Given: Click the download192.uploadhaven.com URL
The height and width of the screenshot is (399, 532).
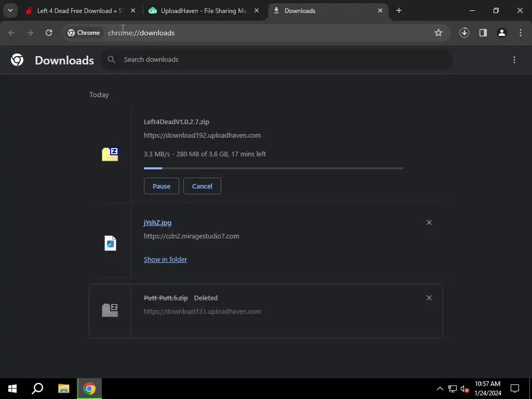Looking at the screenshot, I should [x=202, y=136].
